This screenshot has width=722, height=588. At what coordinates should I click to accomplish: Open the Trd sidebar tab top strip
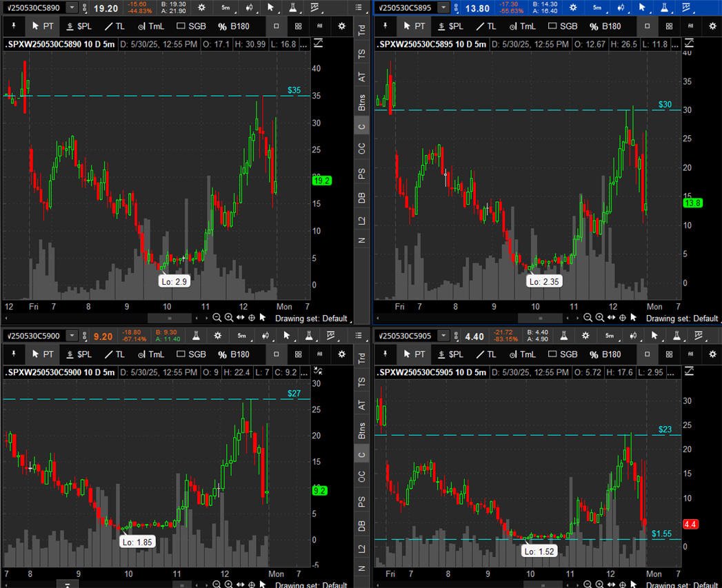[362, 30]
